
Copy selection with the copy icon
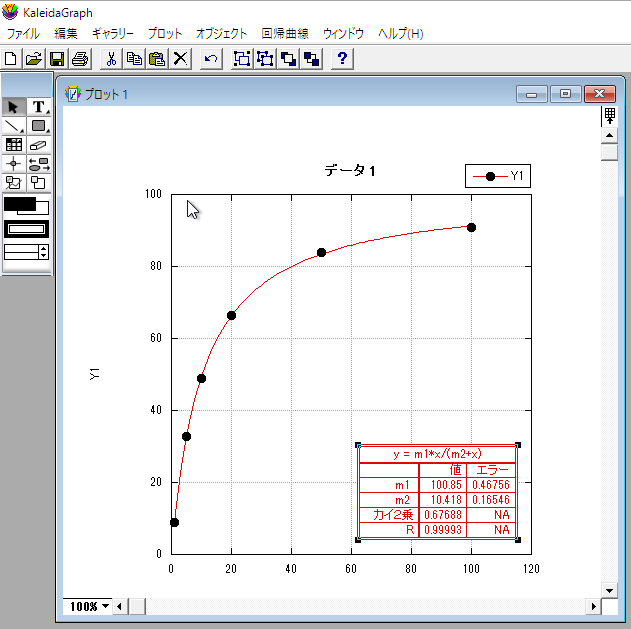click(x=134, y=59)
